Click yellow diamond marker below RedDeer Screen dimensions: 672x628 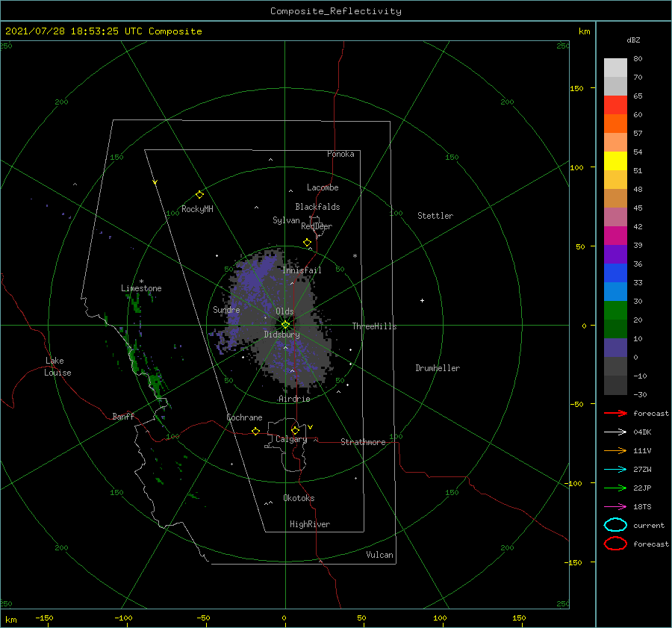tap(307, 243)
